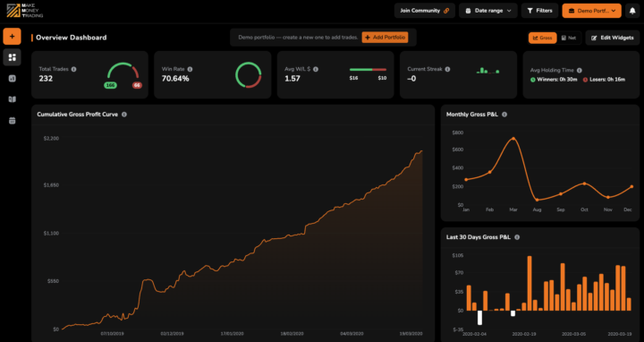Click info icon beside Last 30 Days Gross P&L

point(517,237)
